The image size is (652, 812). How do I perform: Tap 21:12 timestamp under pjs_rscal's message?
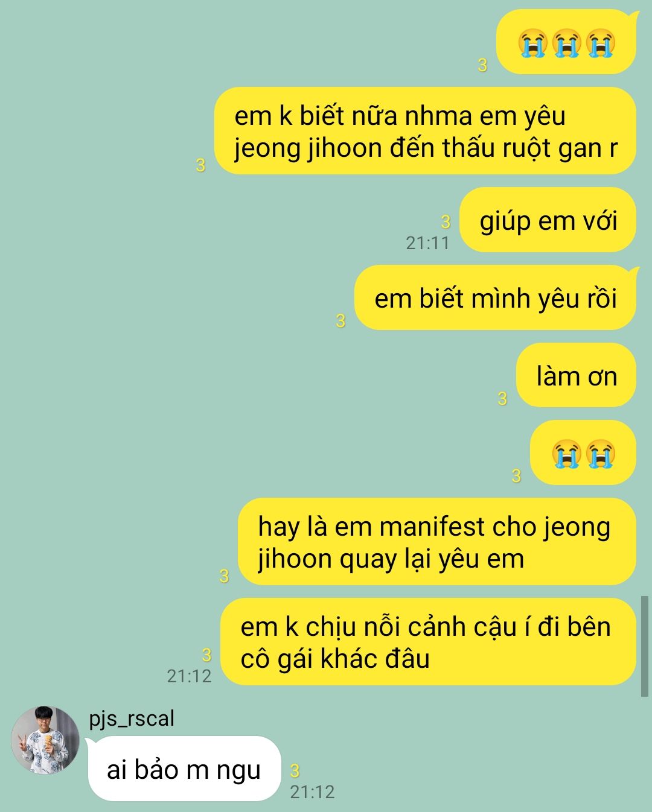click(312, 791)
